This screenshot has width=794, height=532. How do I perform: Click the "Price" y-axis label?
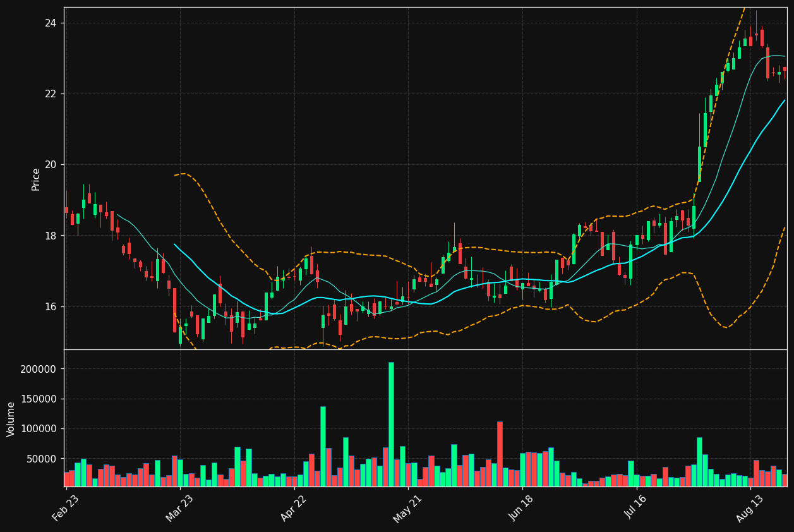click(x=36, y=179)
